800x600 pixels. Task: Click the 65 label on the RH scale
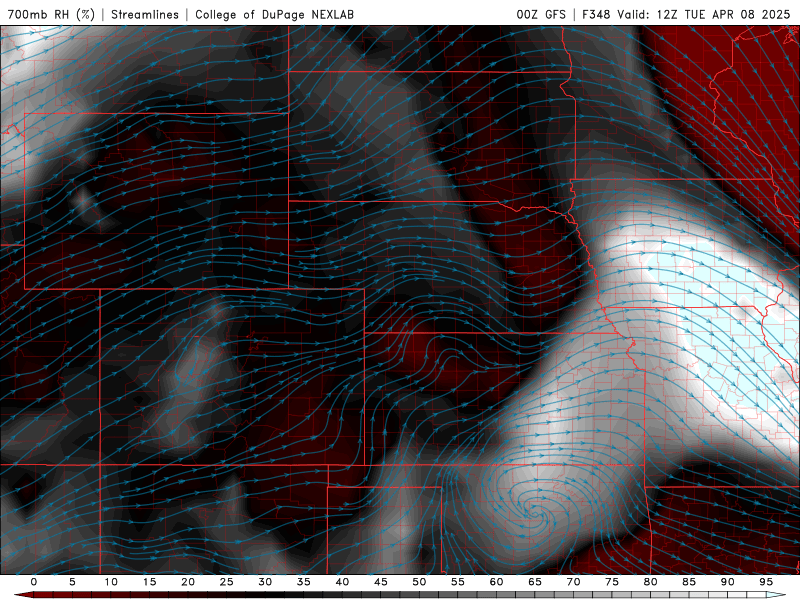(x=535, y=582)
